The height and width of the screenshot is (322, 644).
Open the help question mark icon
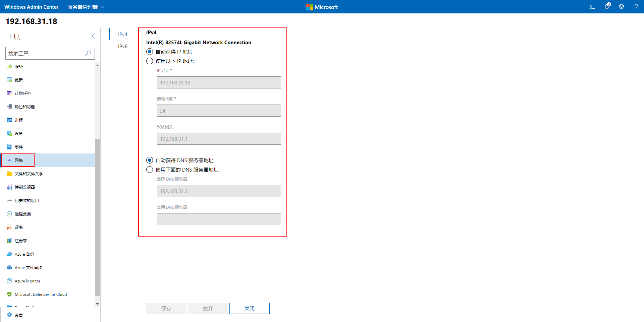636,7
